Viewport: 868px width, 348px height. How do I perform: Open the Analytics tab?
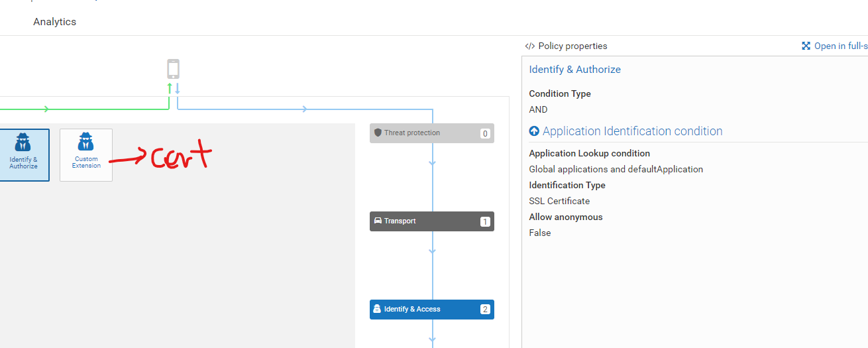tap(54, 22)
